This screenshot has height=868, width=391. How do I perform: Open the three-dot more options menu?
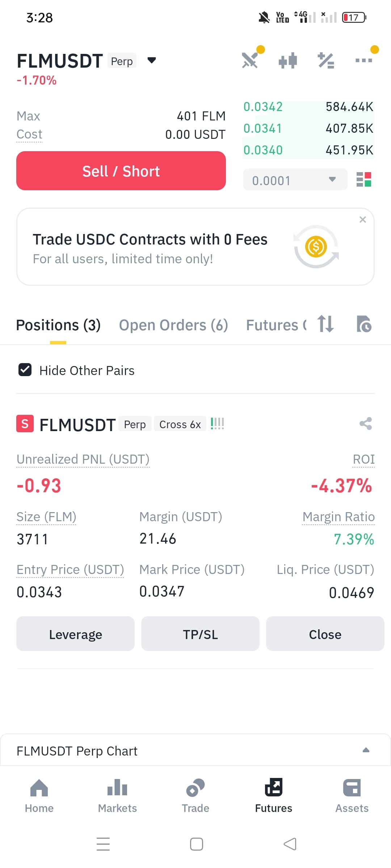[x=364, y=60]
